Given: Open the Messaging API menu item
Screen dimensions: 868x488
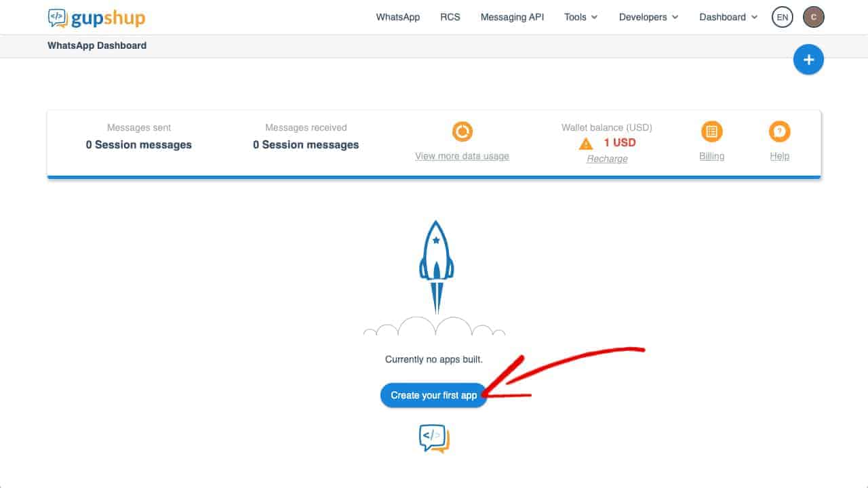Looking at the screenshot, I should tap(512, 18).
